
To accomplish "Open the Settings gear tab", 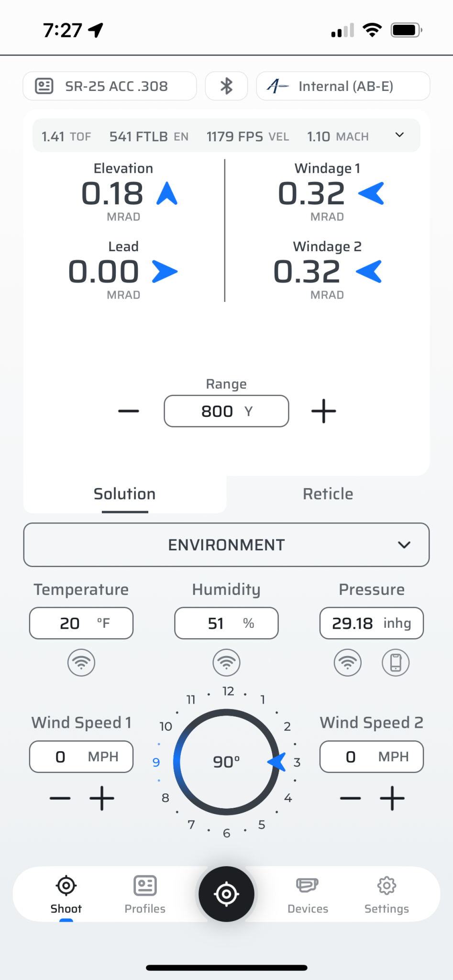I will point(387,886).
